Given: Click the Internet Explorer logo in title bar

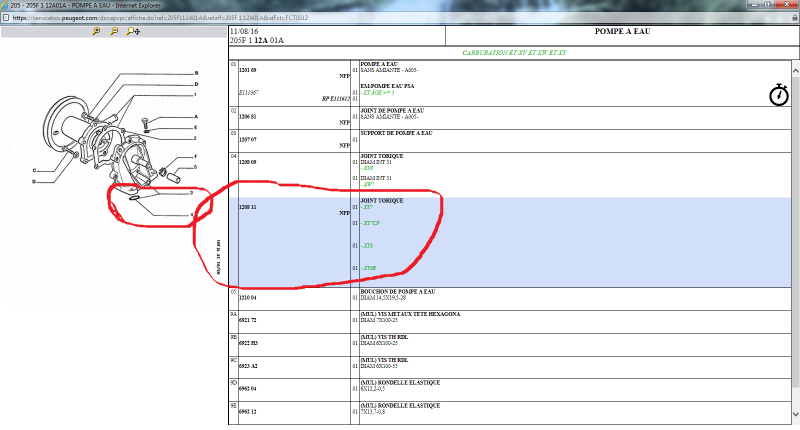Looking at the screenshot, I should click(5, 5).
